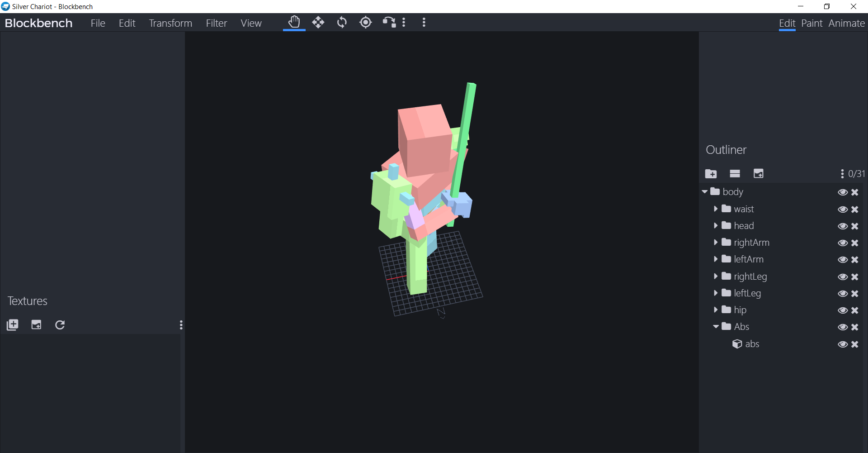Select the Pan view tool
868x453 pixels.
pos(294,22)
